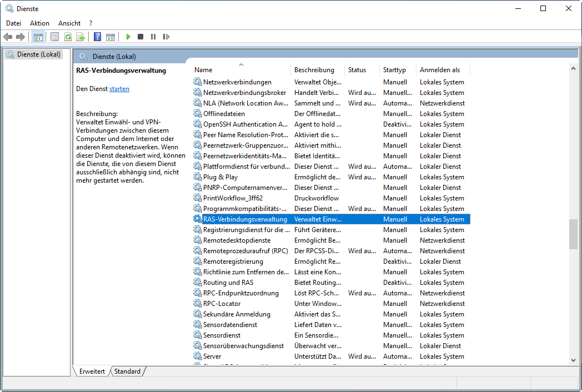Click gear icon of Plug & Play row

pyautogui.click(x=198, y=177)
